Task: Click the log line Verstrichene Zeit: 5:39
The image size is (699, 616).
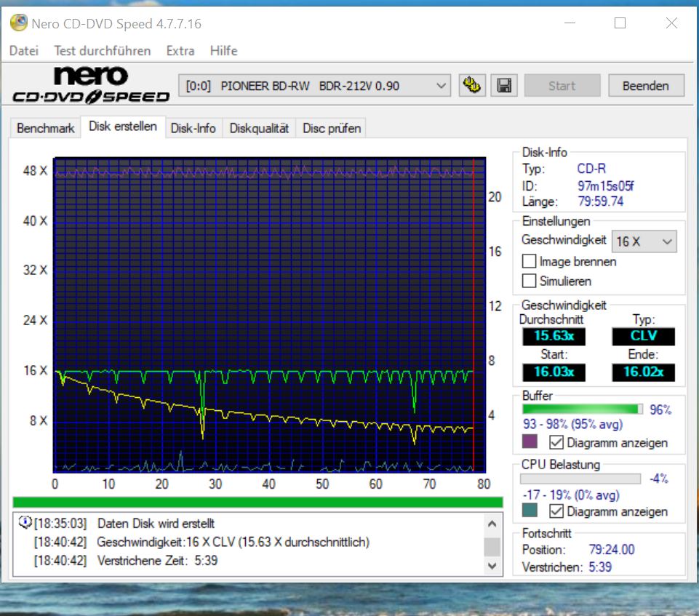Action: tap(157, 560)
